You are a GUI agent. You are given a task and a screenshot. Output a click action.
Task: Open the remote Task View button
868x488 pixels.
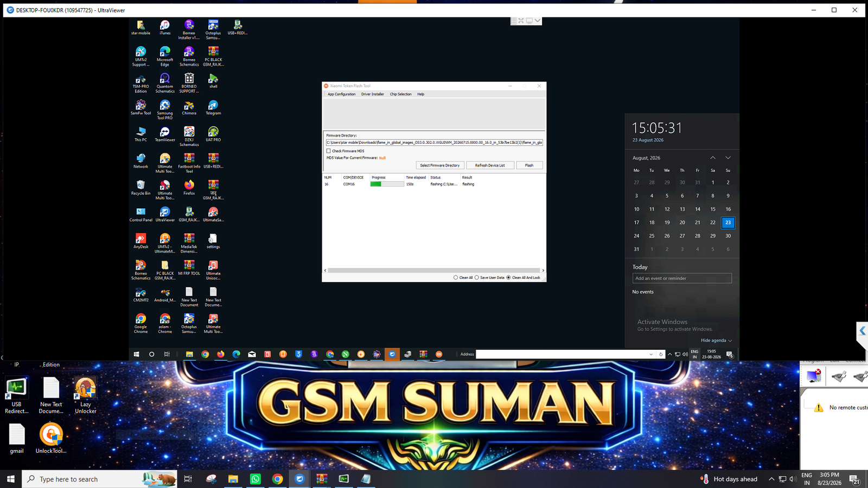(x=167, y=354)
